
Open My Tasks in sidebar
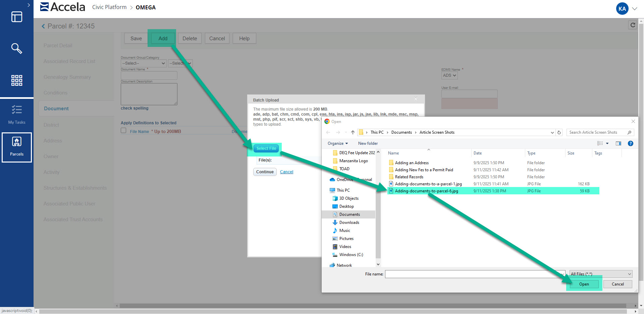pyautogui.click(x=16, y=114)
